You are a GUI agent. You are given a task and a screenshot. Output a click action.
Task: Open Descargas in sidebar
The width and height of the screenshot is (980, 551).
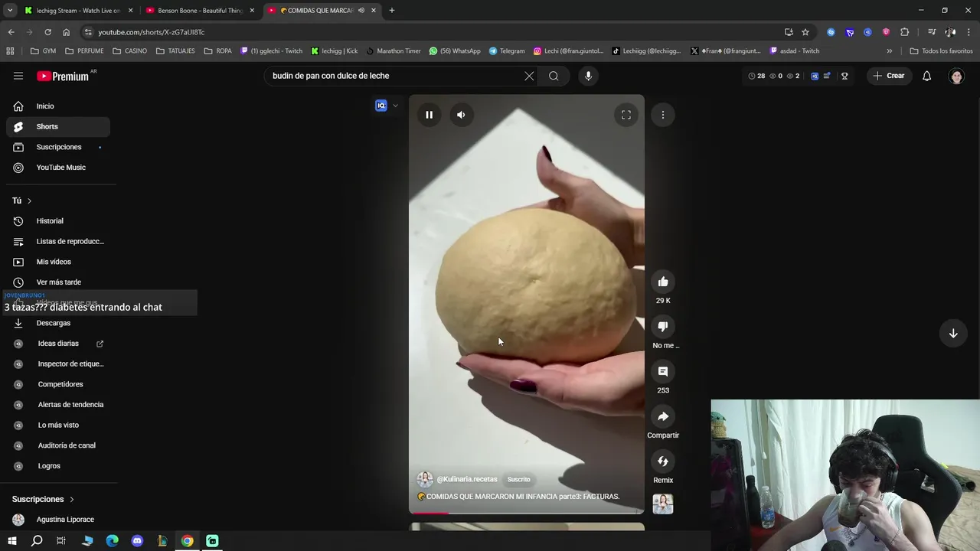tap(58, 323)
